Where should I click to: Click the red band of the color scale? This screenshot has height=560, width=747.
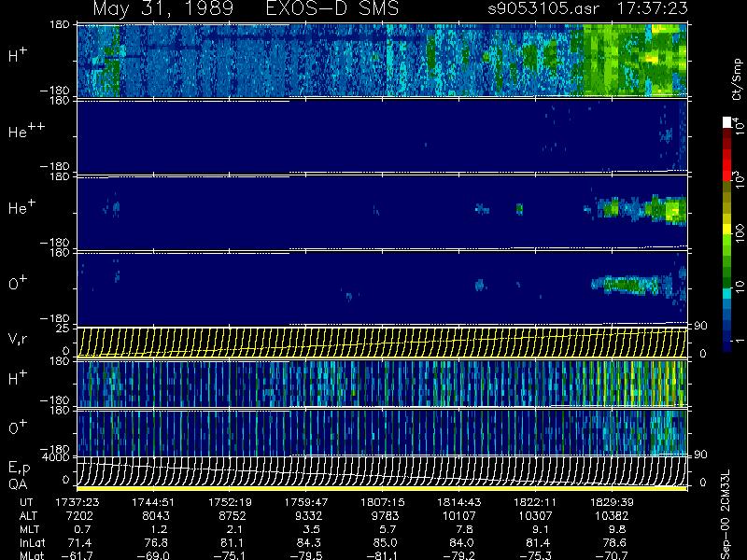727,164
